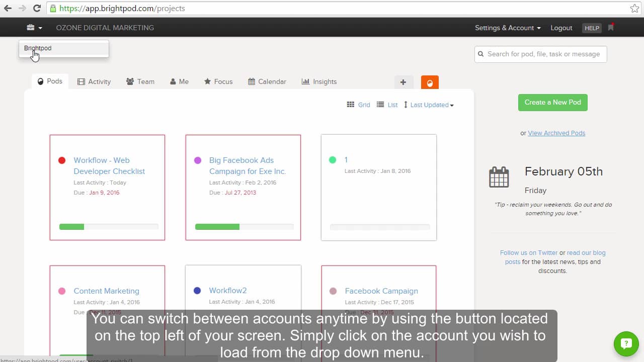Screen dimensions: 644x362
Task: Switch to Grid view
Action: tap(358, 105)
